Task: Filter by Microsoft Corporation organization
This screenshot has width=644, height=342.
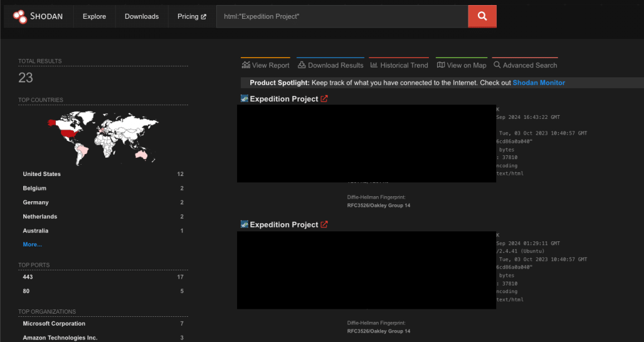Action: click(x=53, y=324)
